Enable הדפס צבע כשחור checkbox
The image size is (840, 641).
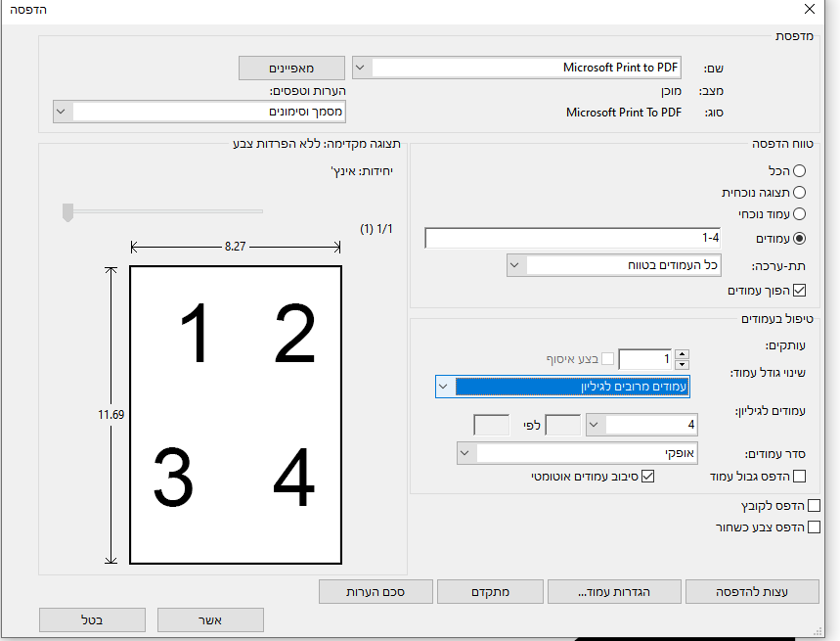point(814,527)
